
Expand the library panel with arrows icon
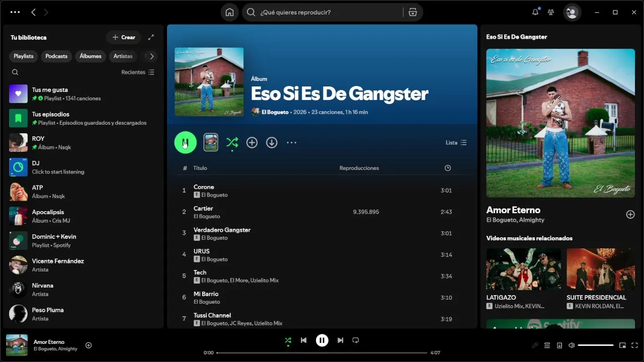point(151,37)
